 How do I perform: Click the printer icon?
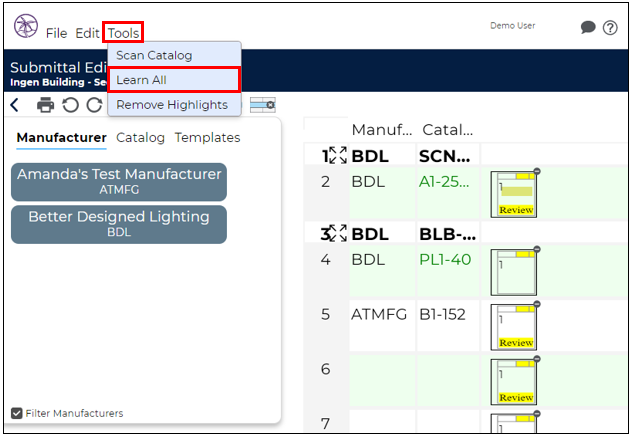45,105
